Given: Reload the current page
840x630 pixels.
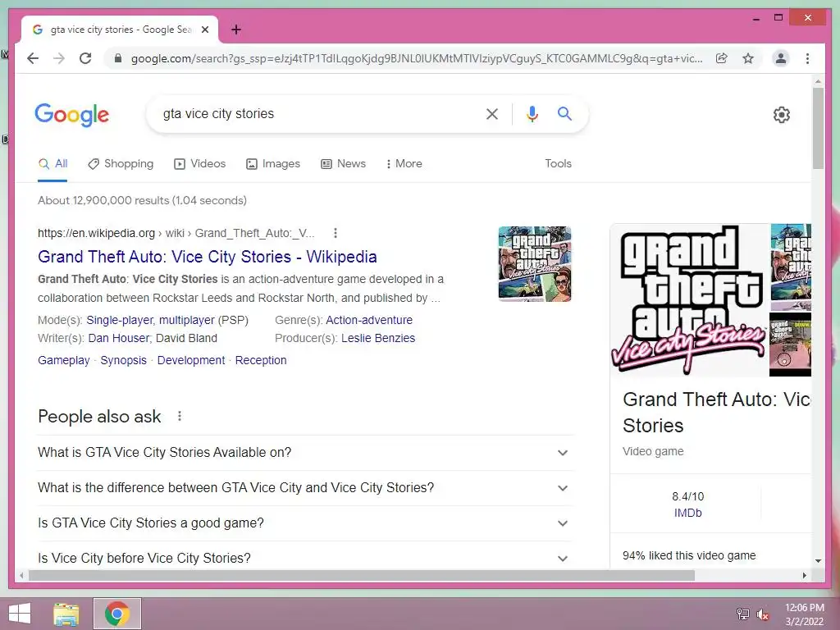Looking at the screenshot, I should (x=85, y=58).
